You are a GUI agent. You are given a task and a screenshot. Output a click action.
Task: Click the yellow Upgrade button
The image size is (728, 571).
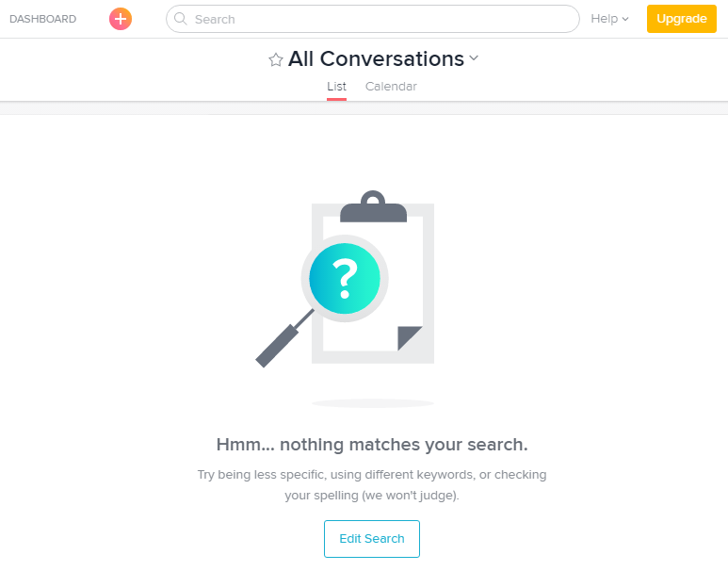(x=682, y=19)
